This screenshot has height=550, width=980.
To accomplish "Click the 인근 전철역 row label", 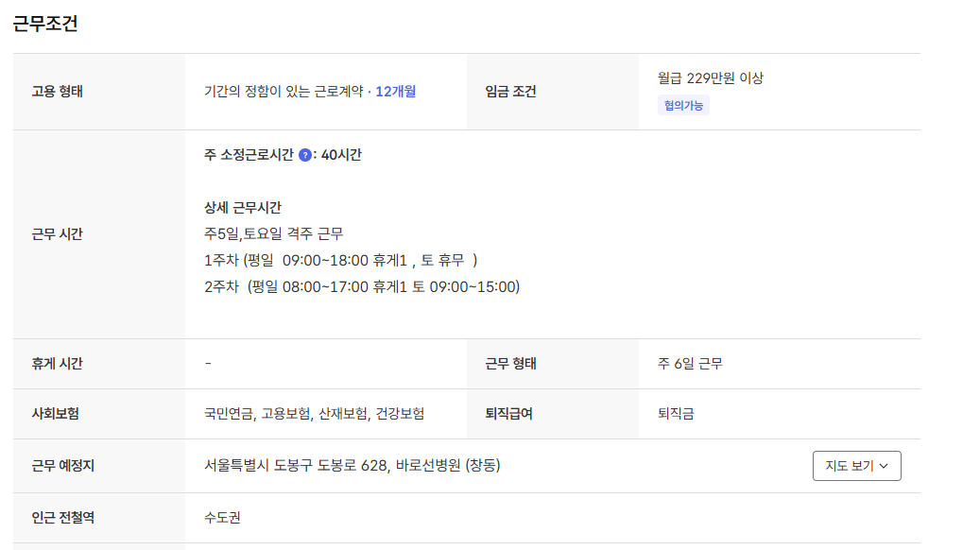I will pos(64,518).
